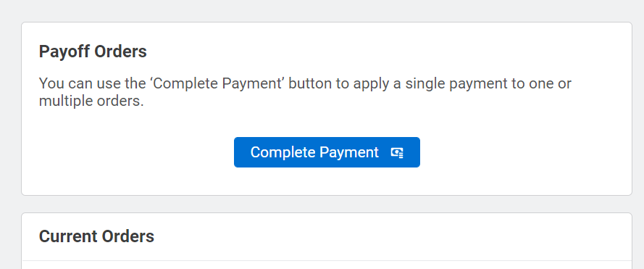Viewport: 644px width, 269px height.
Task: Click the blue Complete Payment button
Action: tap(327, 152)
